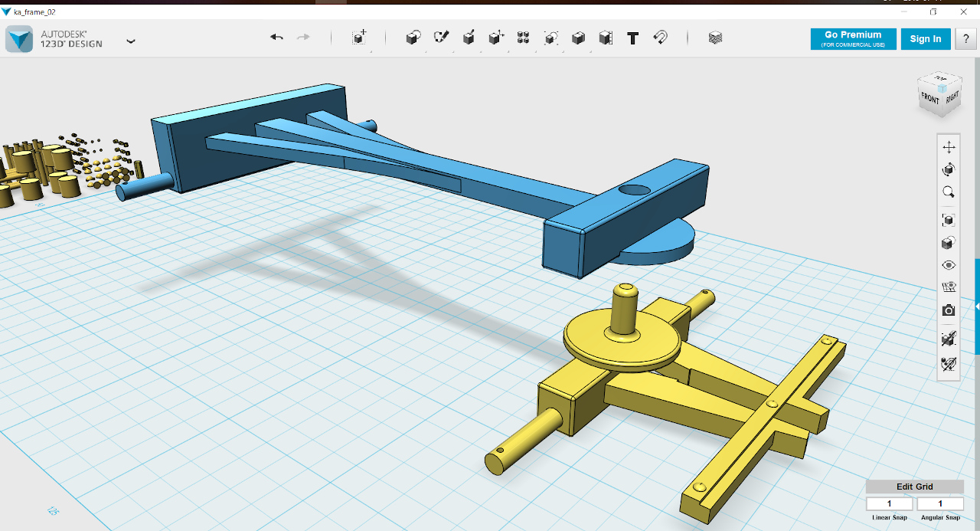
Task: Click the axis icon at bottom left
Action: [x=54, y=510]
